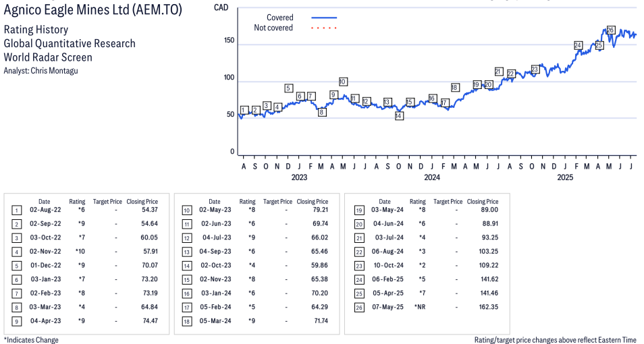This screenshot has height=344, width=644.
Task: Click the closing price 93.25
Action: tap(490, 237)
